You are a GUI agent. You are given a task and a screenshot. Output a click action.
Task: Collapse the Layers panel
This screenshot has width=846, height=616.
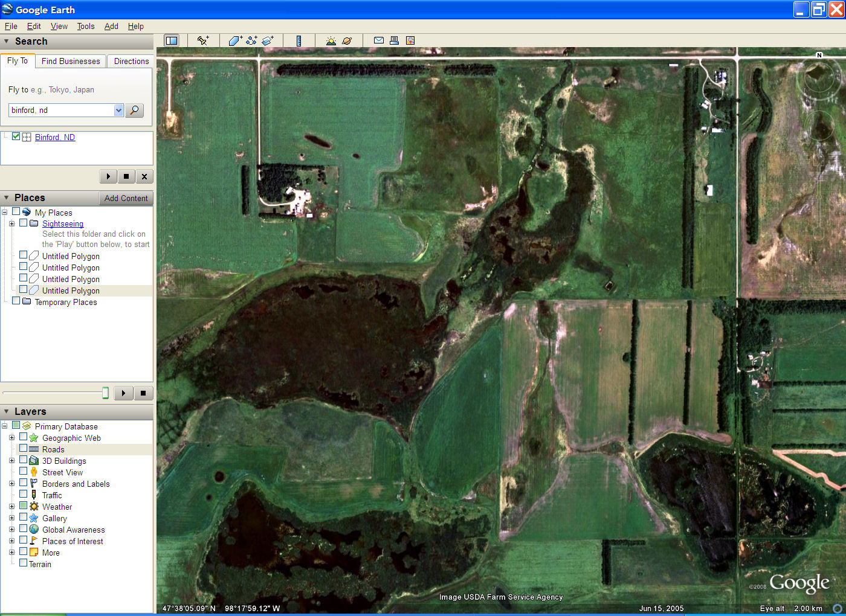point(7,411)
